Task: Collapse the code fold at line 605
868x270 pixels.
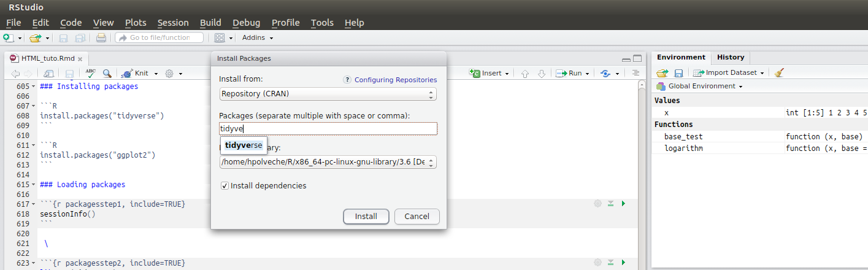Action: pyautogui.click(x=34, y=87)
